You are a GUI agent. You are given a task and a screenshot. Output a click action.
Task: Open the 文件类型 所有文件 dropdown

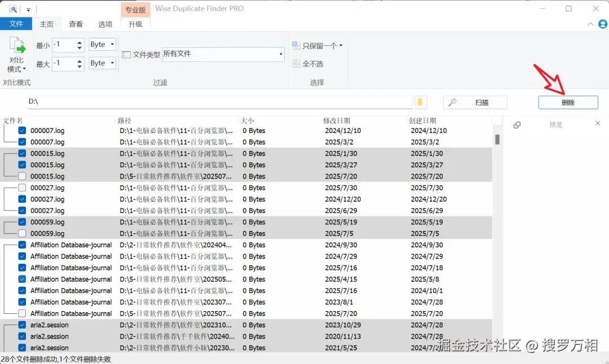point(223,54)
